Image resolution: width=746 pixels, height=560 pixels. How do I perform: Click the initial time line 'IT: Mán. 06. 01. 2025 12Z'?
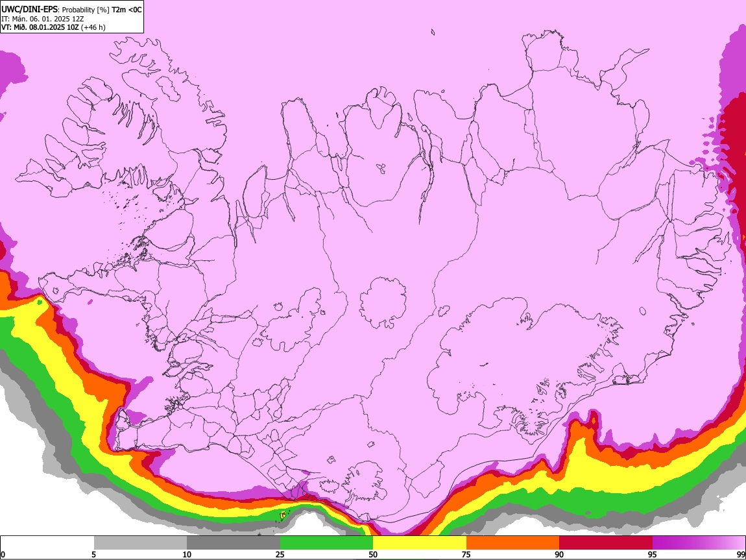42,19
